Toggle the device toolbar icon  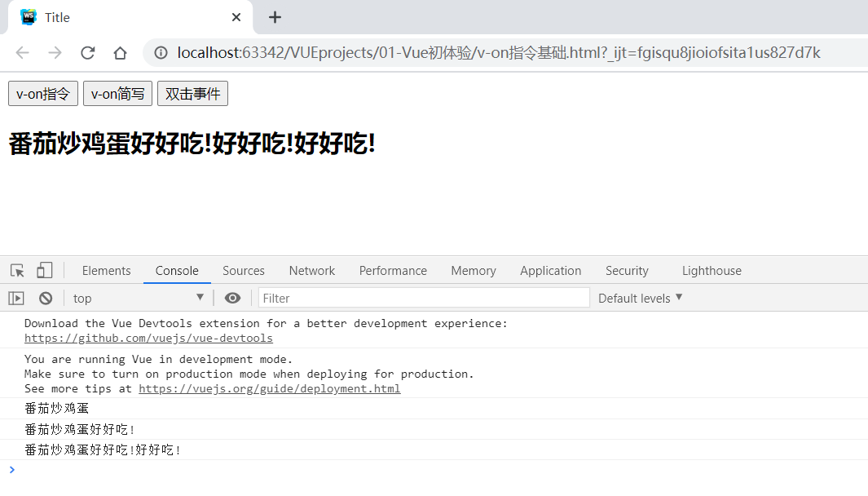pos(44,271)
